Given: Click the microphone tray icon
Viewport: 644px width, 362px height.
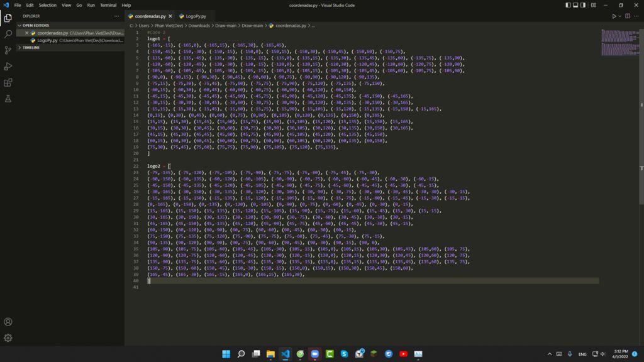Looking at the screenshot, I should (x=570, y=354).
